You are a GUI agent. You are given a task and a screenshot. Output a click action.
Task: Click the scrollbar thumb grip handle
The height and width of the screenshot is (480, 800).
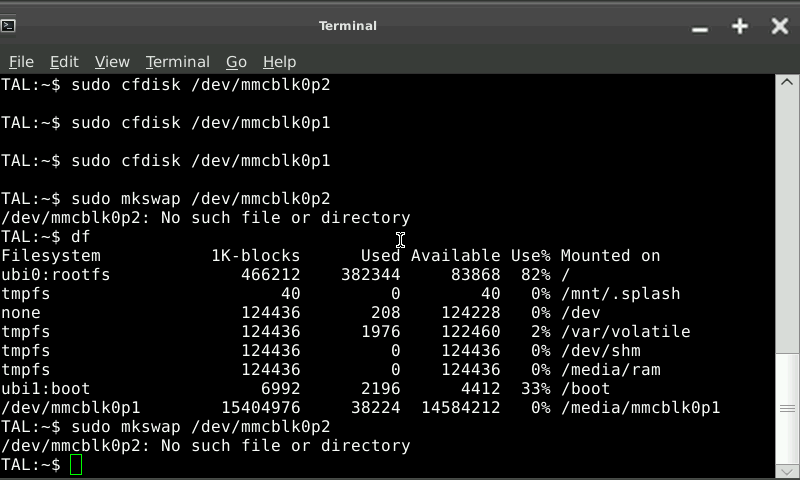[788, 408]
